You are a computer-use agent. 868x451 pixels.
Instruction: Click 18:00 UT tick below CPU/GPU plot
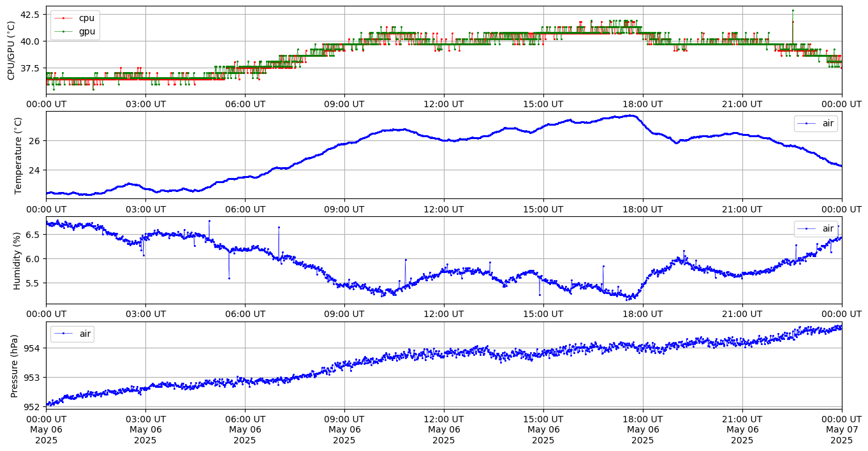(642, 103)
